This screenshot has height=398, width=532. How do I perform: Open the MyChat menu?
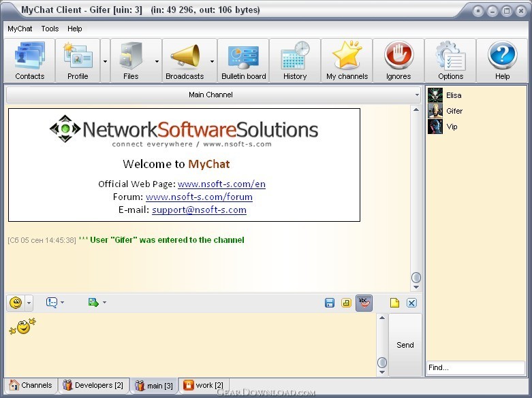pos(20,29)
